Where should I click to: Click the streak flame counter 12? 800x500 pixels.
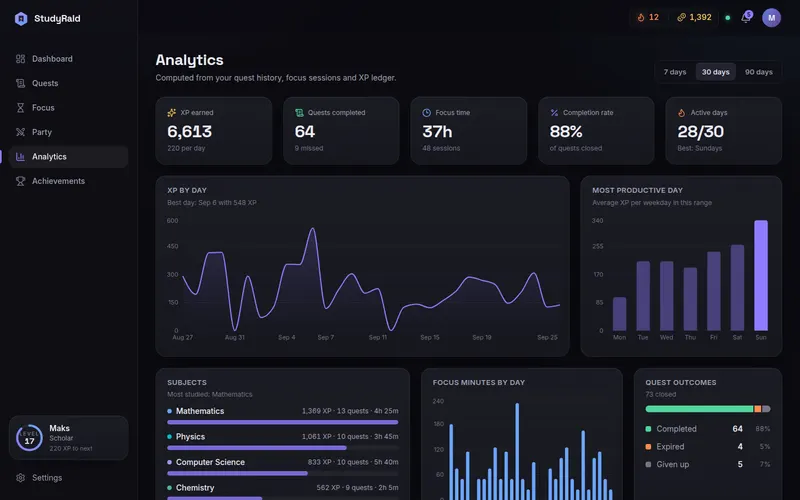click(x=648, y=17)
